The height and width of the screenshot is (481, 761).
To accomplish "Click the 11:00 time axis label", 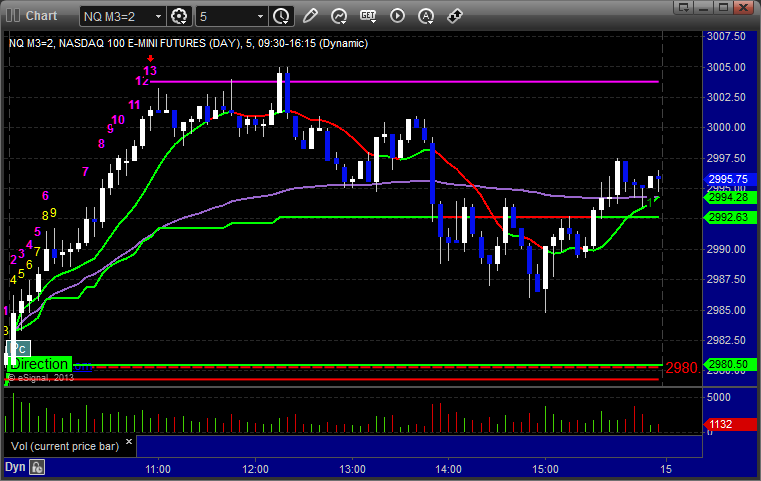I will [158, 469].
